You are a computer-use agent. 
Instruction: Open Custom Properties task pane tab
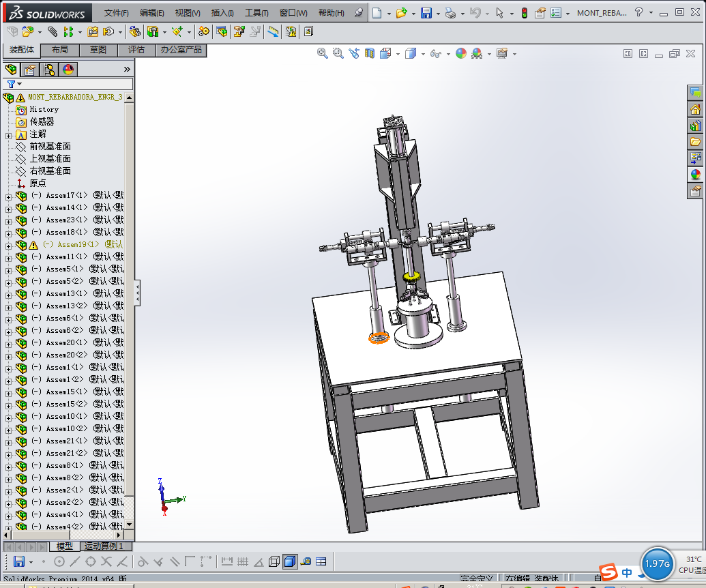pyautogui.click(x=696, y=191)
